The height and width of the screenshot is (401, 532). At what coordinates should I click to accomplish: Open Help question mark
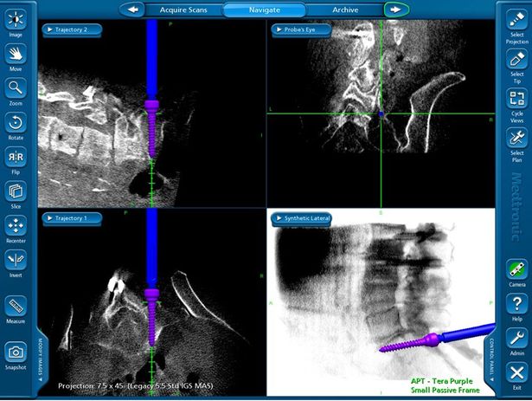[x=516, y=304]
